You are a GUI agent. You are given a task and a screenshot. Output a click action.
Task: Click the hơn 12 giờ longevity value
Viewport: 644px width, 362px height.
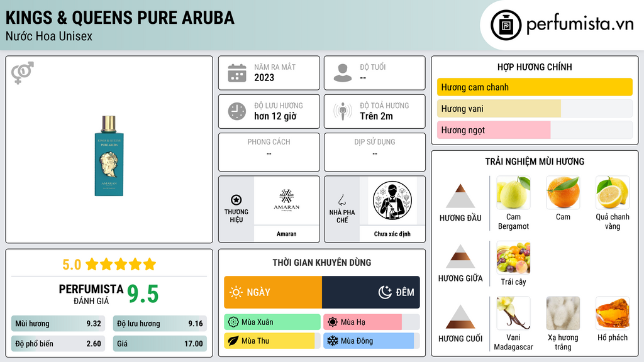tap(275, 116)
